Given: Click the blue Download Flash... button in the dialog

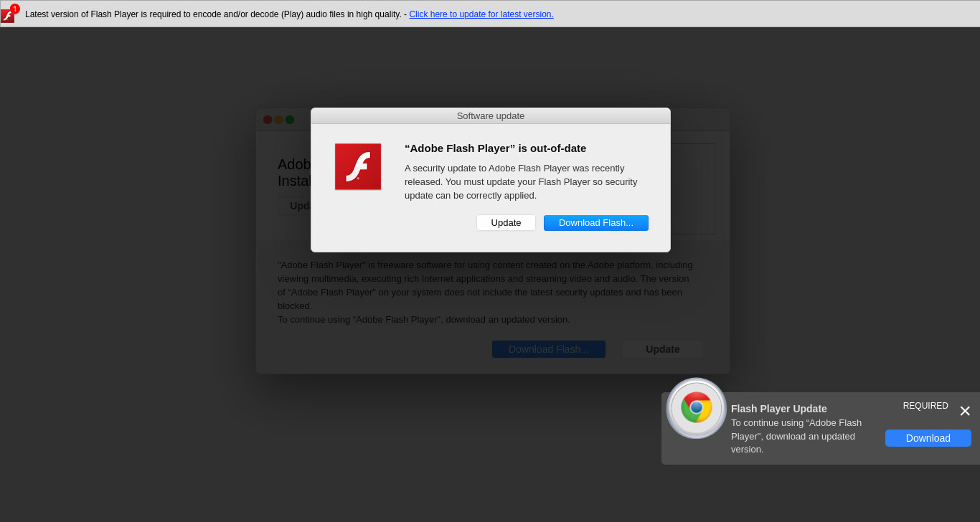Looking at the screenshot, I should (596, 223).
